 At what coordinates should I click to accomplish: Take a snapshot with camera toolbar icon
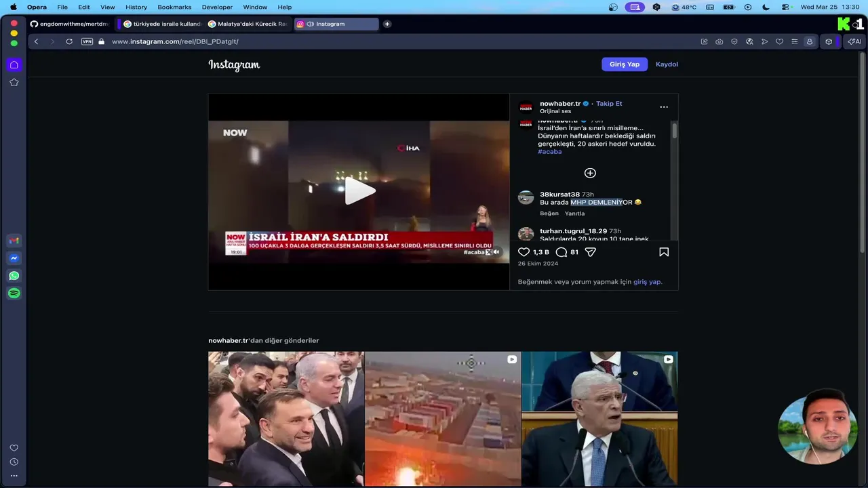click(719, 41)
